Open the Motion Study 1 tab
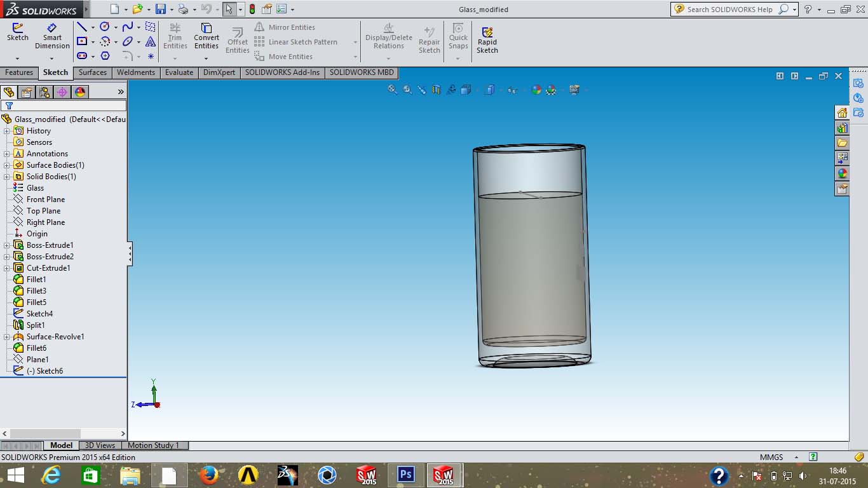The width and height of the screenshot is (868, 488). [x=154, y=445]
